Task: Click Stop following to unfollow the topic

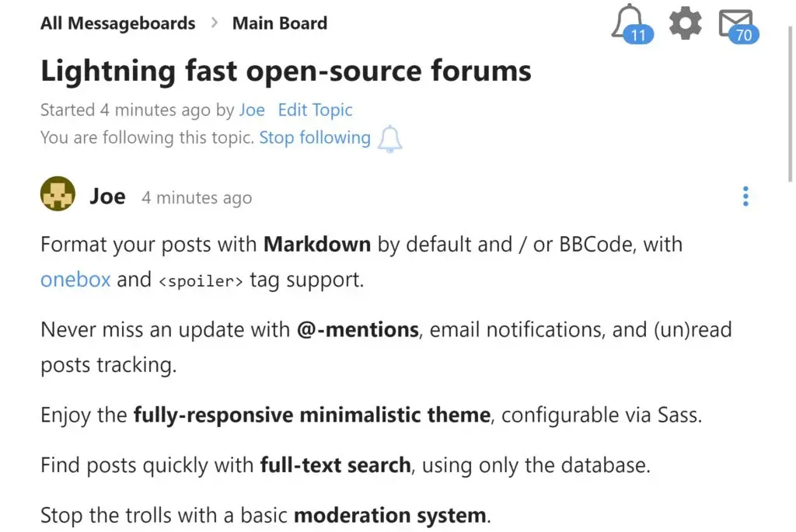Action: [x=315, y=137]
